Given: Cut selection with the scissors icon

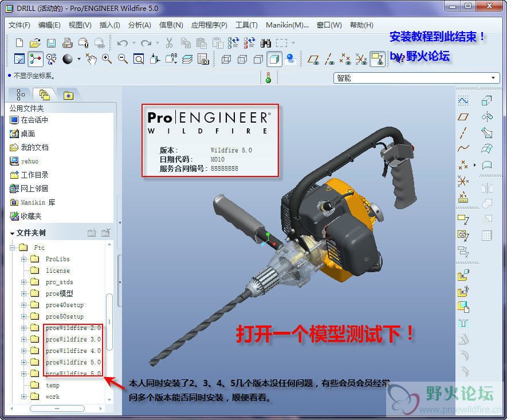Looking at the screenshot, I should pyautogui.click(x=169, y=42).
